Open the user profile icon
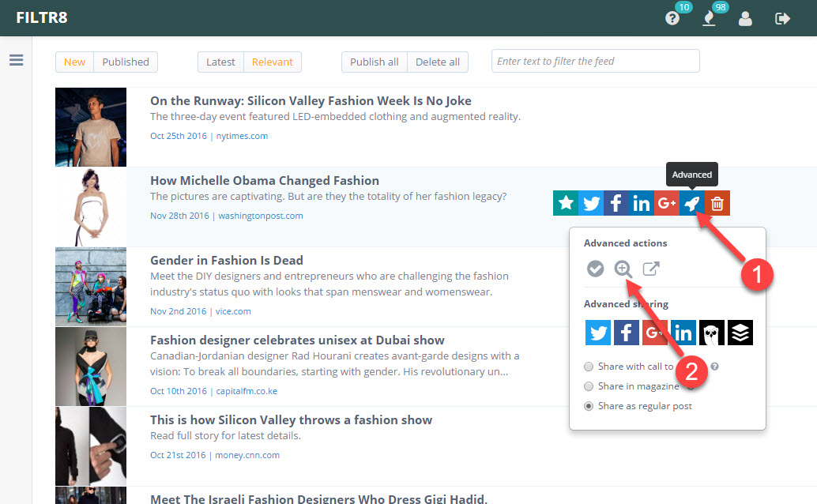This screenshot has height=504, width=817. (x=745, y=19)
